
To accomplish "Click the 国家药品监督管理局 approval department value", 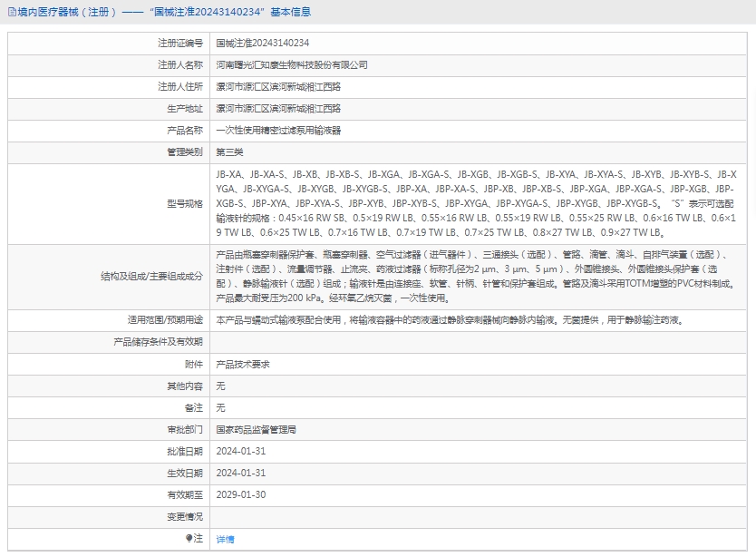I will tap(256, 429).
